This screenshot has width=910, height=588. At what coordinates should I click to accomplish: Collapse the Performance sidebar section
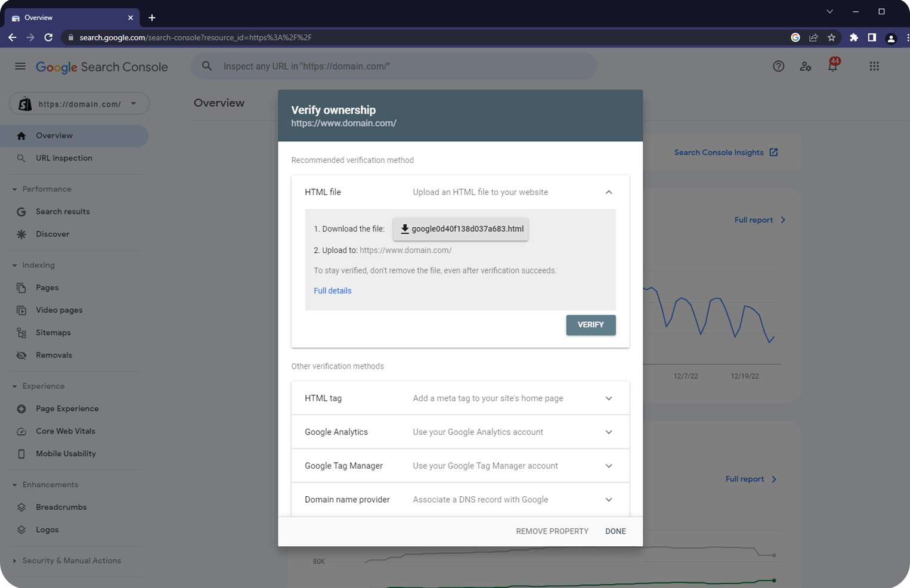tap(14, 190)
